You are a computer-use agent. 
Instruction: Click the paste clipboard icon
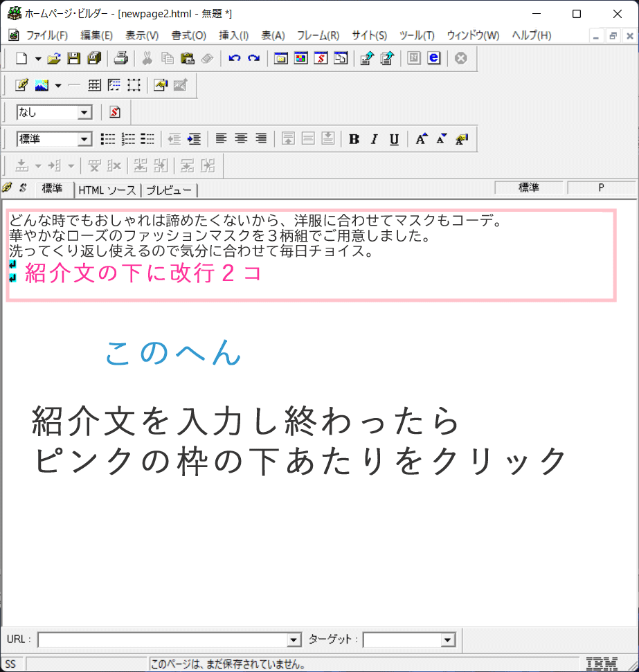pos(187,59)
